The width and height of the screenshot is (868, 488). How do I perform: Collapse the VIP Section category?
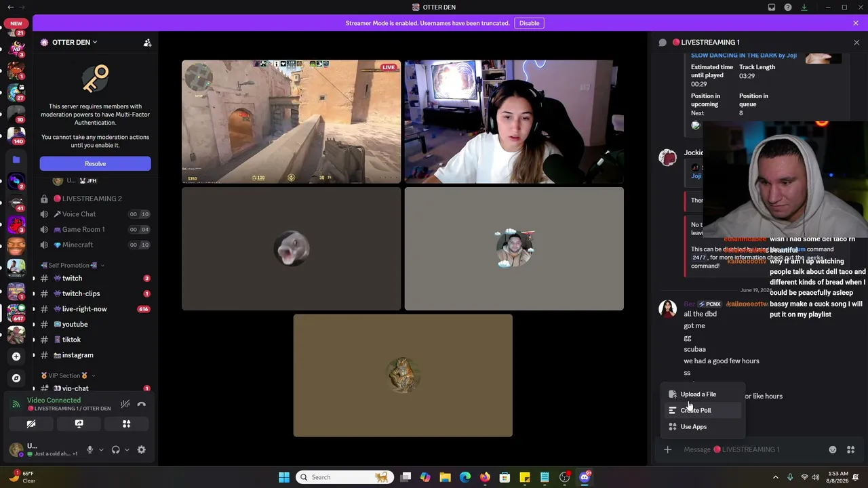pos(66,375)
